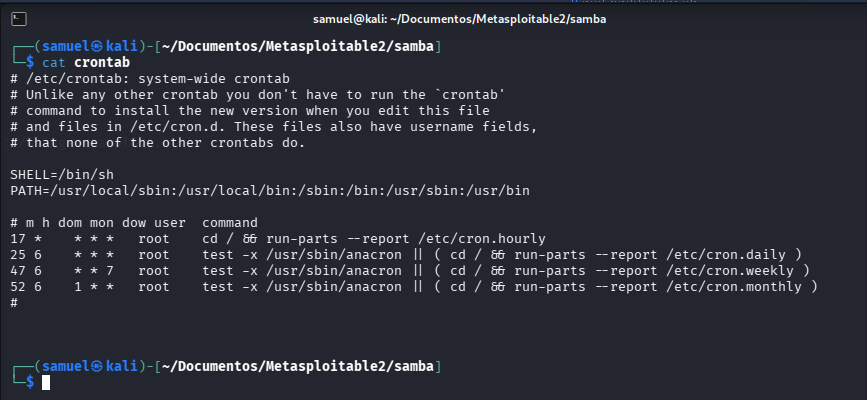Image resolution: width=867 pixels, height=400 pixels.
Task: Click the minute value '17' in the hourly entry
Action: (18, 238)
